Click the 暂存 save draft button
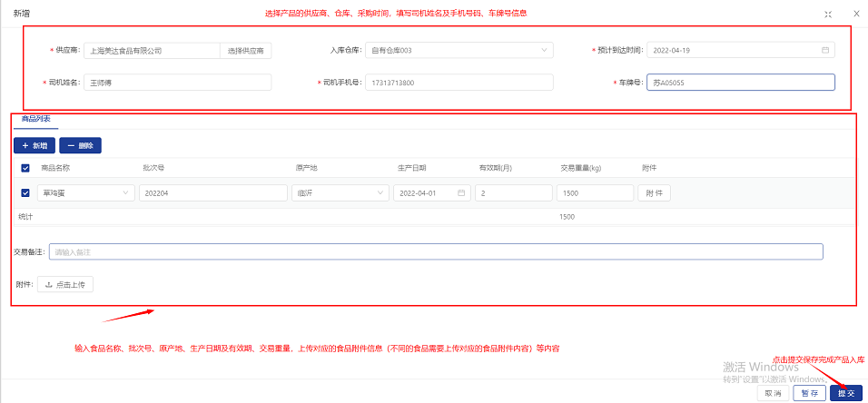The height and width of the screenshot is (403, 868). (809, 393)
